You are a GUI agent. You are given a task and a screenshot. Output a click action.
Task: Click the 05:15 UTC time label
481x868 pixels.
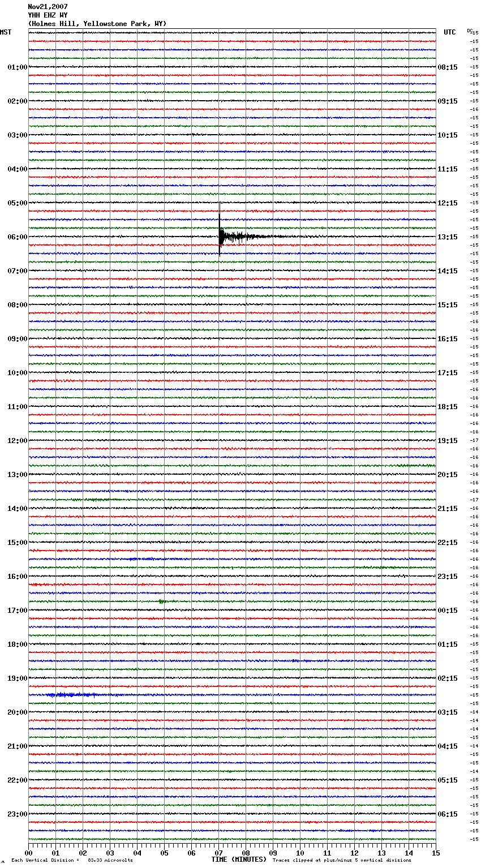pyautogui.click(x=448, y=780)
